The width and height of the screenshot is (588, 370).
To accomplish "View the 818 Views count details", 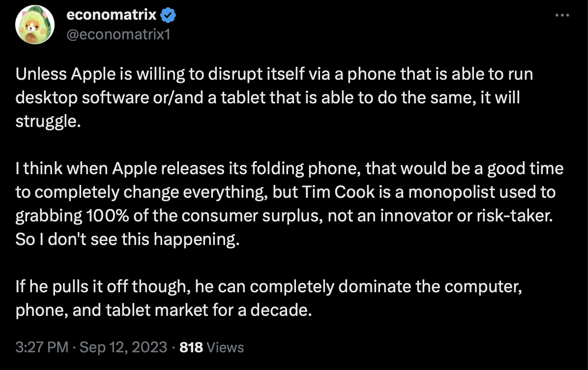I will coord(211,347).
